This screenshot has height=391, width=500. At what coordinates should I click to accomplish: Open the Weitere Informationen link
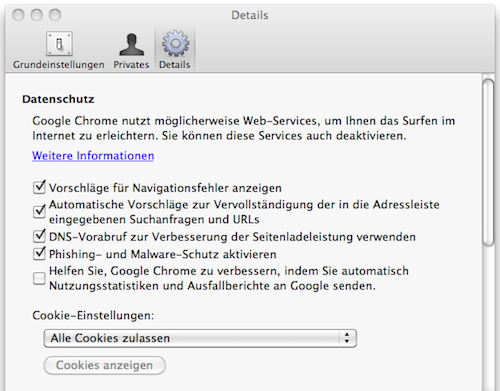pos(93,156)
